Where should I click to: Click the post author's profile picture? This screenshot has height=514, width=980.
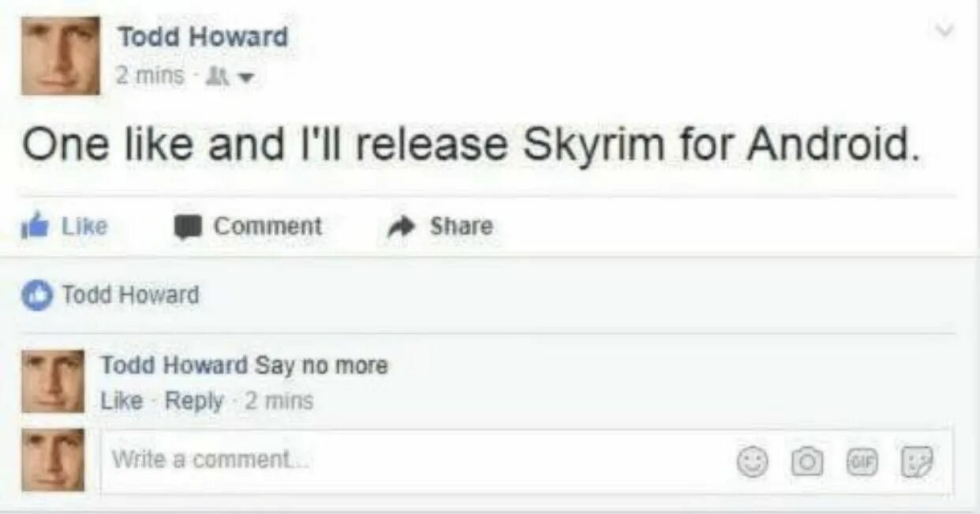61,56
